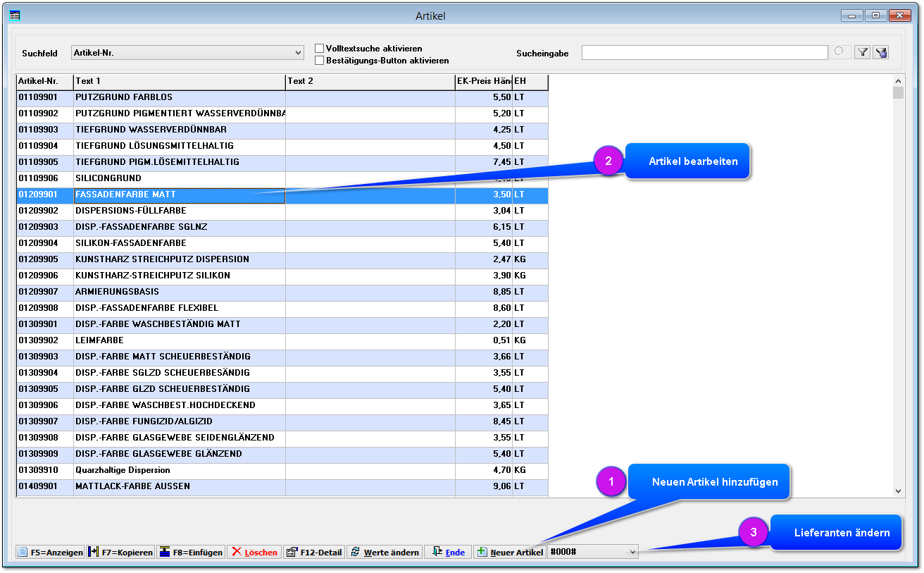The height and width of the screenshot is (573, 924).
Task: Sort by the Artikel-Nr. column header
Action: [45, 82]
